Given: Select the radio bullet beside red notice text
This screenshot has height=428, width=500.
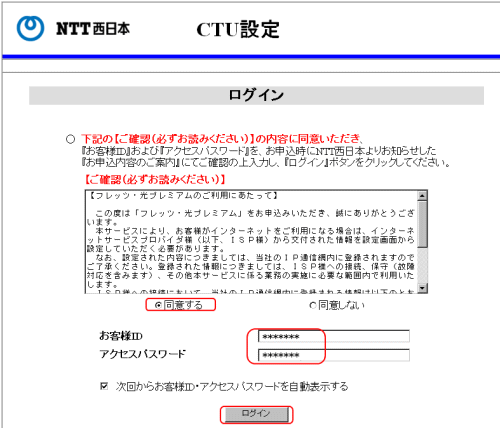Looking at the screenshot, I should pyautogui.click(x=70, y=139).
